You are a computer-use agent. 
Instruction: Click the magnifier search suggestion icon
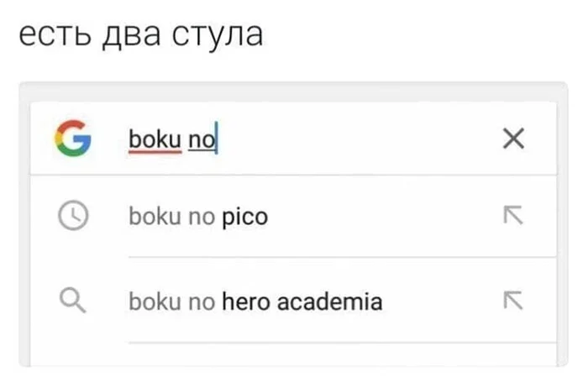tap(72, 300)
